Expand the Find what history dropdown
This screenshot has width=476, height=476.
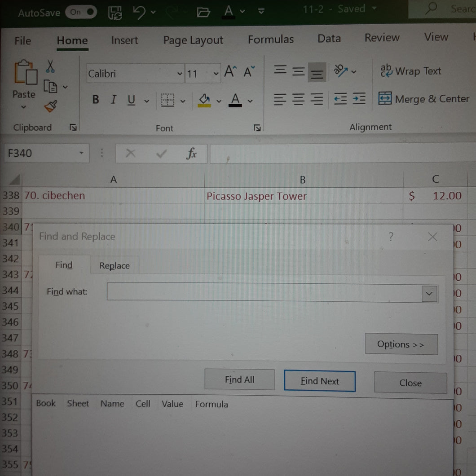click(429, 294)
